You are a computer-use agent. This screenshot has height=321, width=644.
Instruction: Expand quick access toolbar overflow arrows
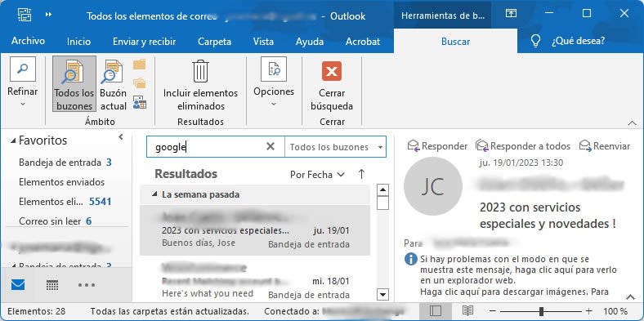pyautogui.click(x=49, y=15)
